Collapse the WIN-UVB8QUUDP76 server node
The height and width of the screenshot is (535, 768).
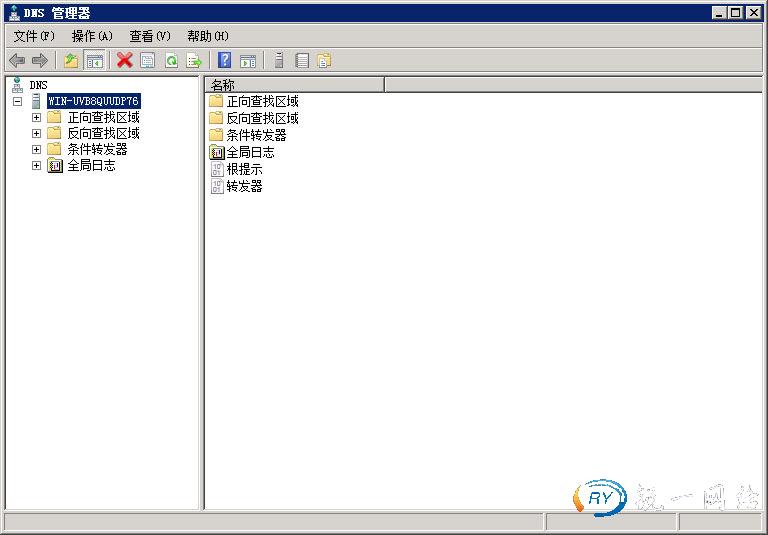pyautogui.click(x=18, y=101)
